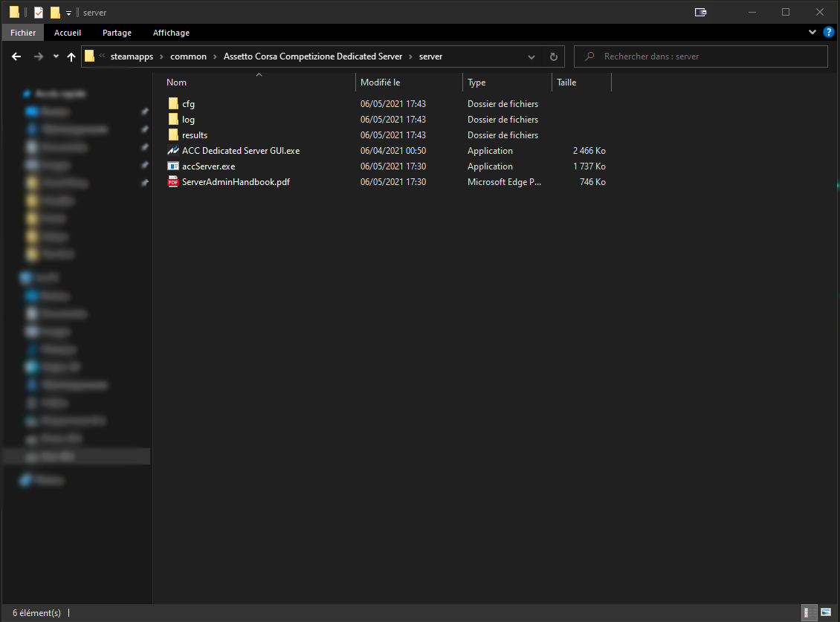Go forward with the right arrow
Screen dimensions: 840x622
[x=38, y=56]
